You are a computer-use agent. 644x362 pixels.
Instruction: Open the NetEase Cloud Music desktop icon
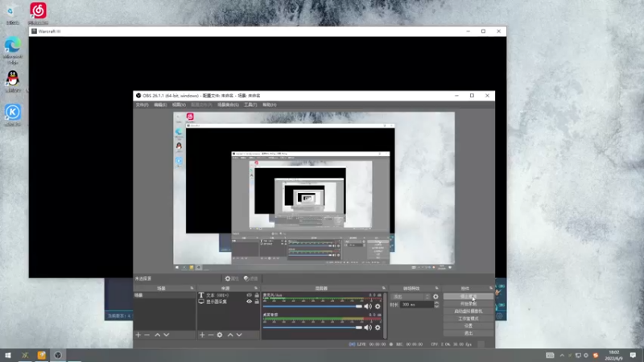point(38,12)
